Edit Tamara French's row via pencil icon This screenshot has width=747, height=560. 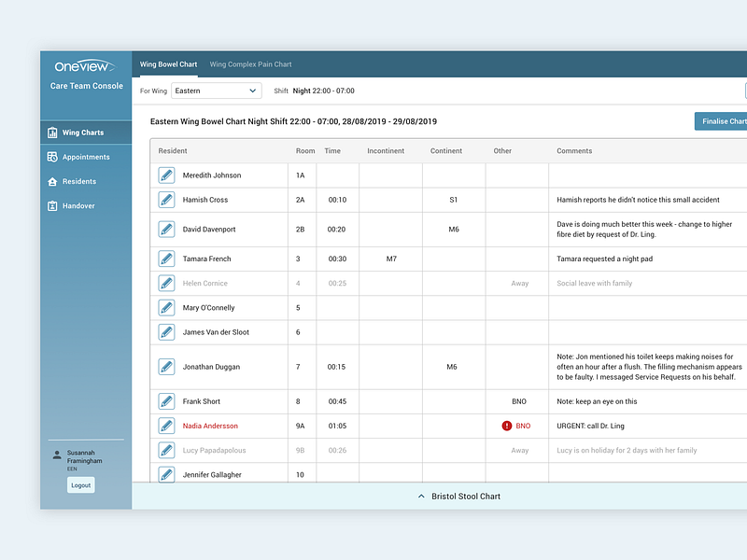click(166, 259)
